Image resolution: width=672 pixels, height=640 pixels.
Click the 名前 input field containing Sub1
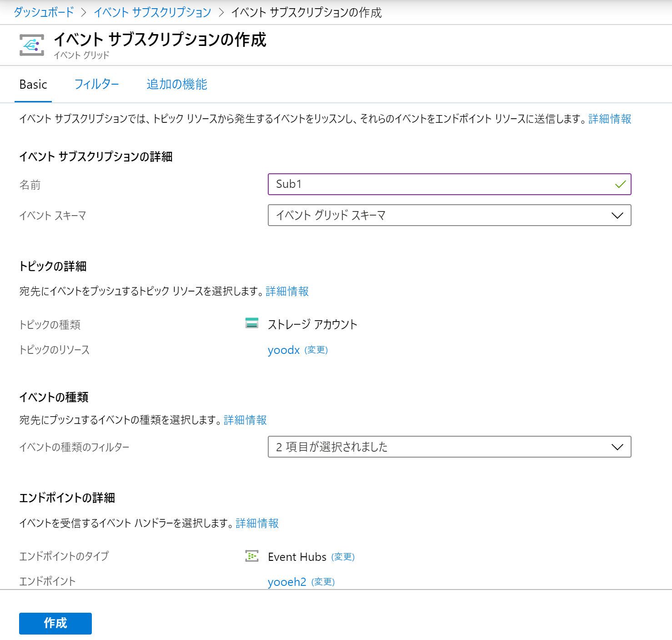click(449, 184)
